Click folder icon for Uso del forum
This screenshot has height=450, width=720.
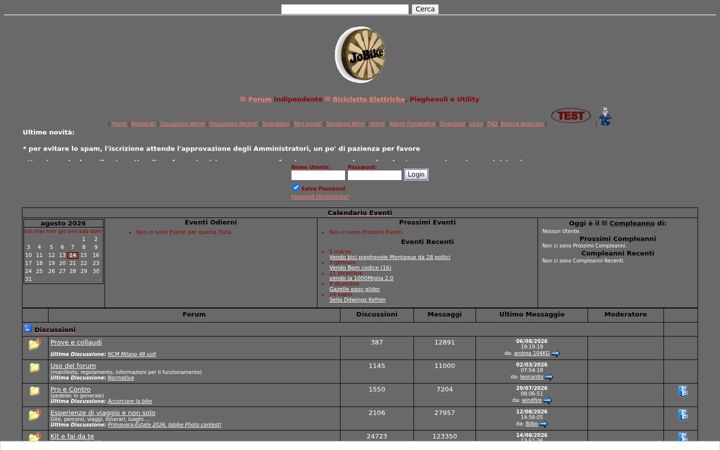[x=34, y=367]
